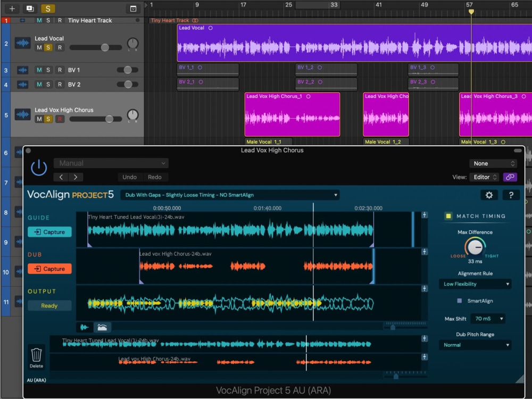Screen dimensions: 532x399
Task: Open the View Editor dropdown
Action: pos(485,177)
